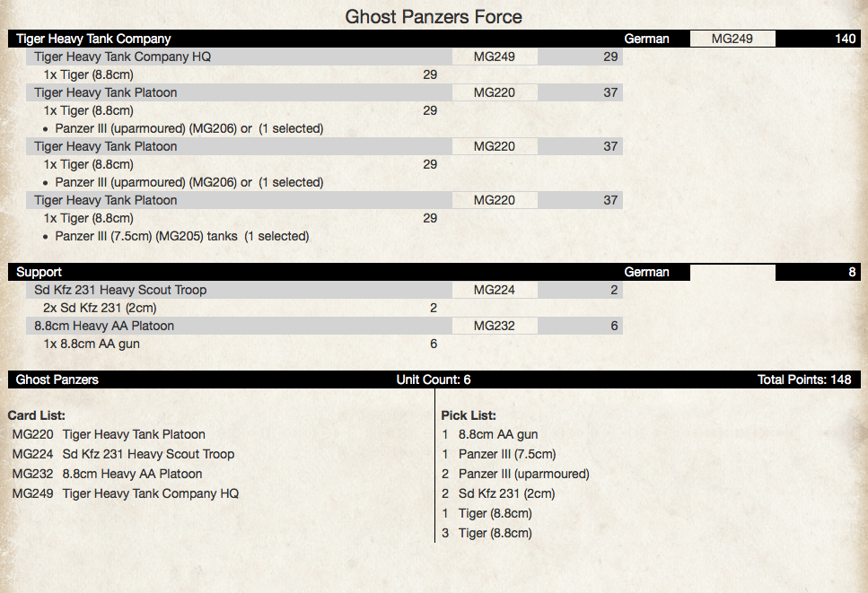This screenshot has height=593, width=868.
Task: Select MG220 Tiger Heavy Tank Platoon in Card List
Action: [x=109, y=435]
